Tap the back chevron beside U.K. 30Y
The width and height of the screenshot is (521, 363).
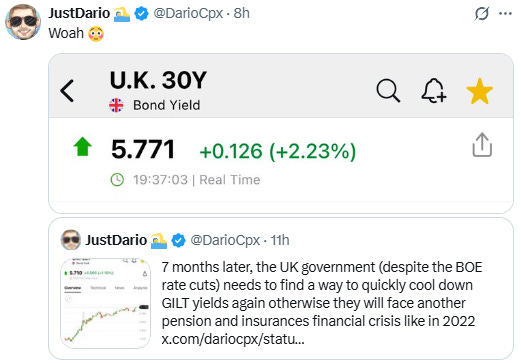pos(67,91)
